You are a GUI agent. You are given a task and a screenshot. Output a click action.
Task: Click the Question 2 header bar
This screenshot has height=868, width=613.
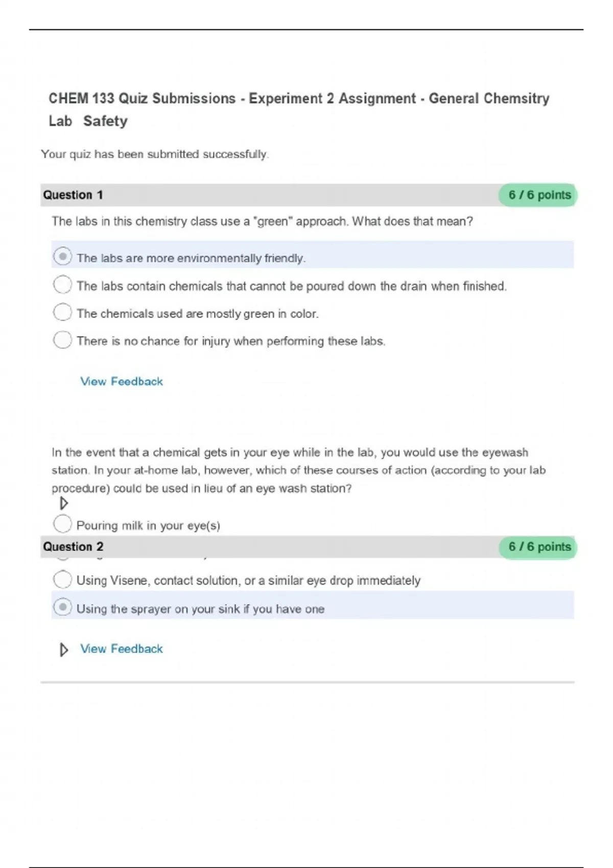point(255,547)
